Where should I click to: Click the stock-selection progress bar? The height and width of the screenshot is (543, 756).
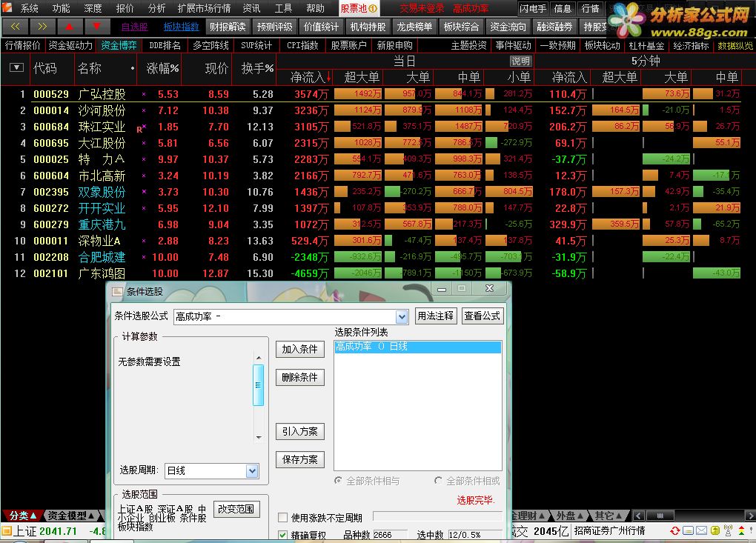[438, 516]
